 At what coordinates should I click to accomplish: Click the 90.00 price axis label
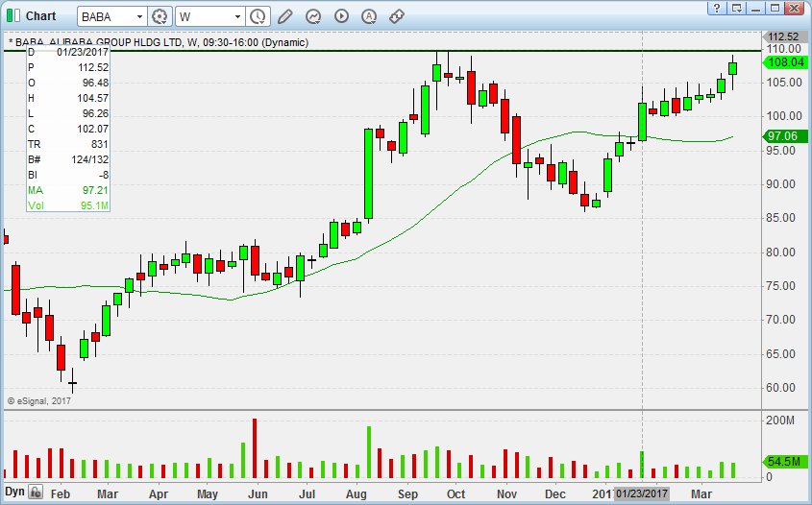pyautogui.click(x=780, y=184)
